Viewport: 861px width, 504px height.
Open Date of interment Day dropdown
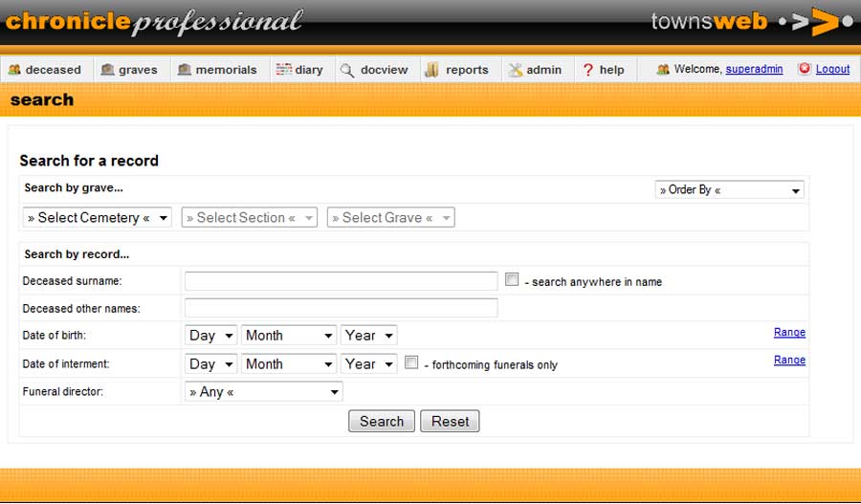point(210,364)
